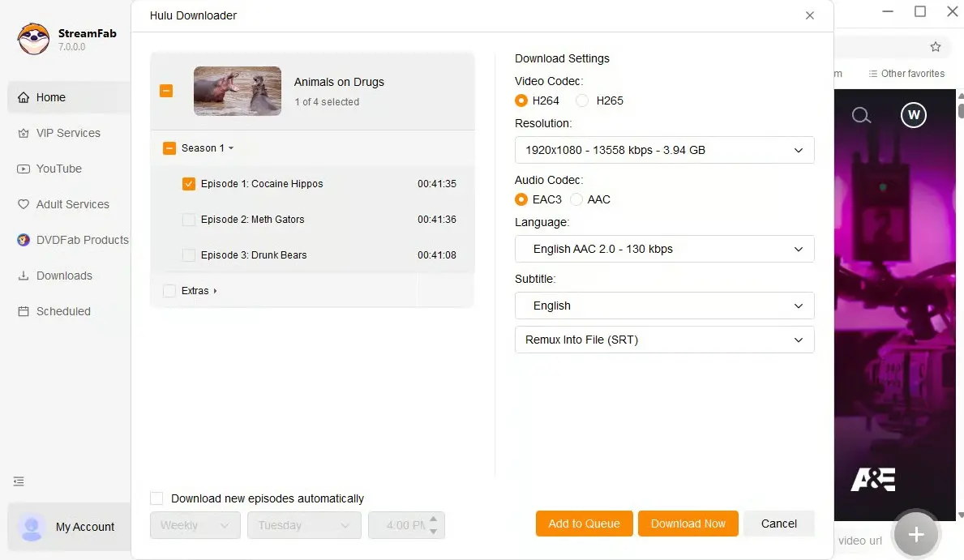The height and width of the screenshot is (560, 964).
Task: Decrease schedule time with down arrow
Action: [x=434, y=531]
